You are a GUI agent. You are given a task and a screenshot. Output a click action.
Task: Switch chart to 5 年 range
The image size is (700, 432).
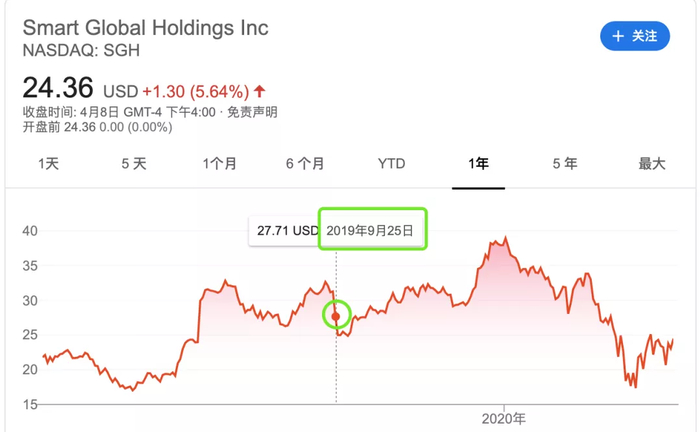565,163
